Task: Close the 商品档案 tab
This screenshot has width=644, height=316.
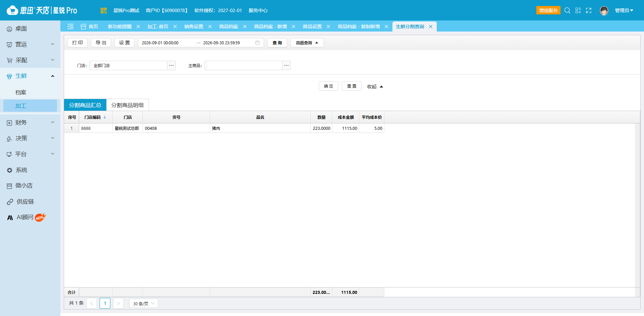Action: [245, 27]
